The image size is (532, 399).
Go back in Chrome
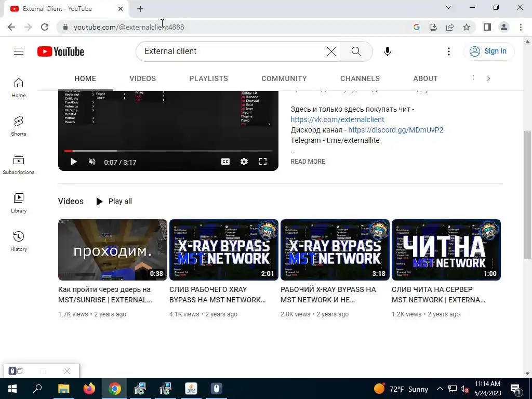click(x=11, y=27)
